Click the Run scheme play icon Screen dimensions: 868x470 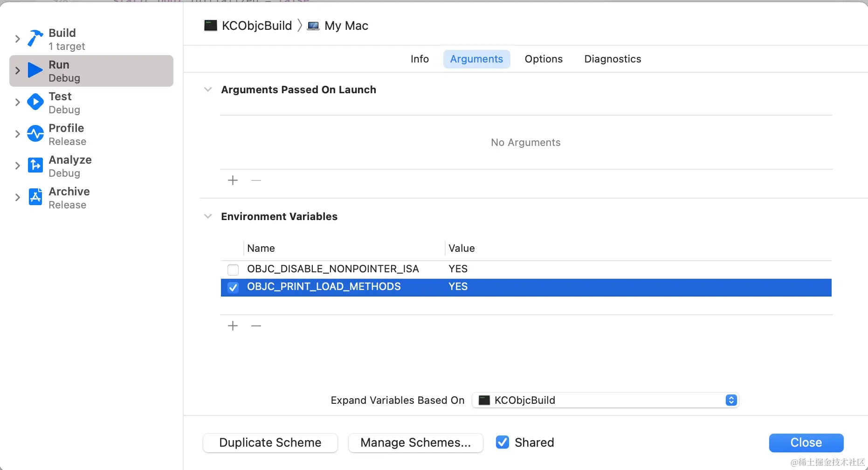pyautogui.click(x=35, y=70)
